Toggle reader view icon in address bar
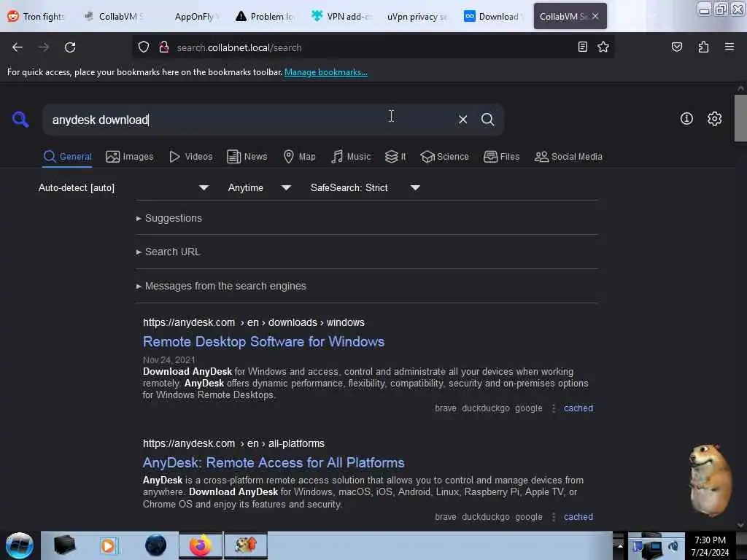The width and height of the screenshot is (747, 560). click(582, 47)
